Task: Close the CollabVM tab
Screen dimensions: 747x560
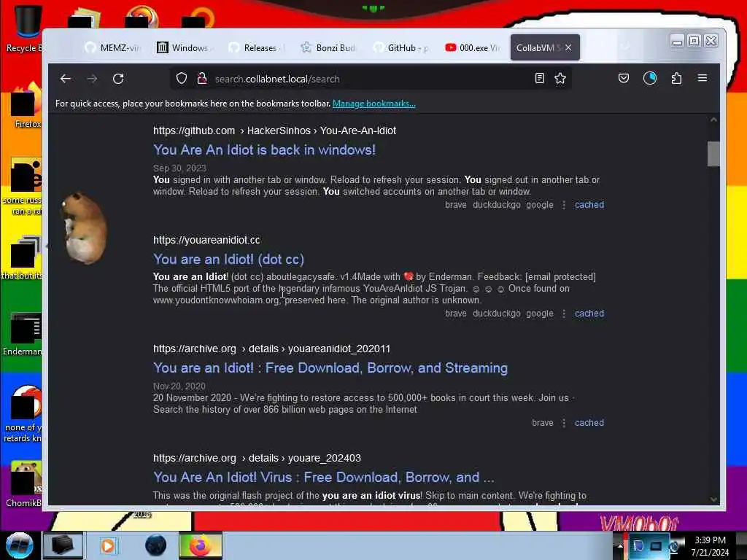Action: (568, 47)
